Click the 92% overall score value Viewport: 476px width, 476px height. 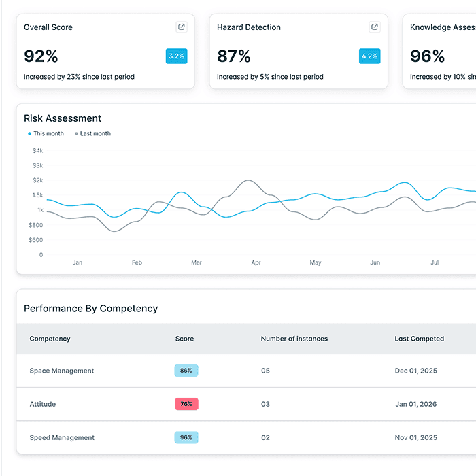(x=41, y=56)
